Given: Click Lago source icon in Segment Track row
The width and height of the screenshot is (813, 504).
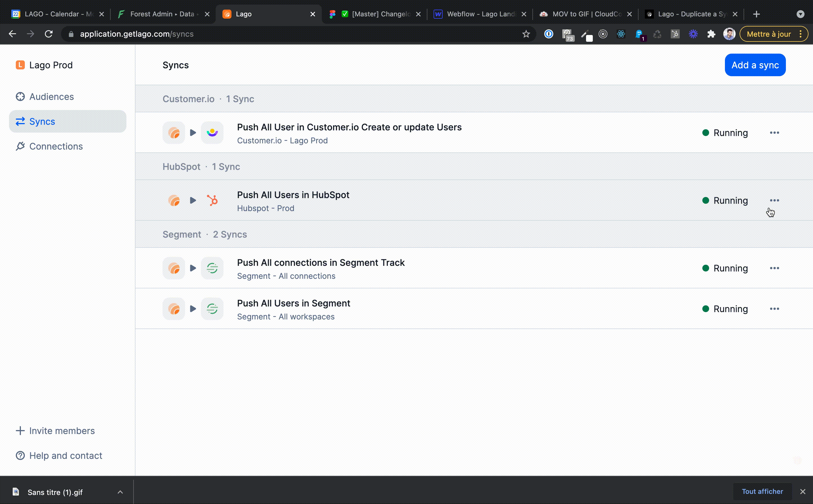Looking at the screenshot, I should click(x=174, y=268).
